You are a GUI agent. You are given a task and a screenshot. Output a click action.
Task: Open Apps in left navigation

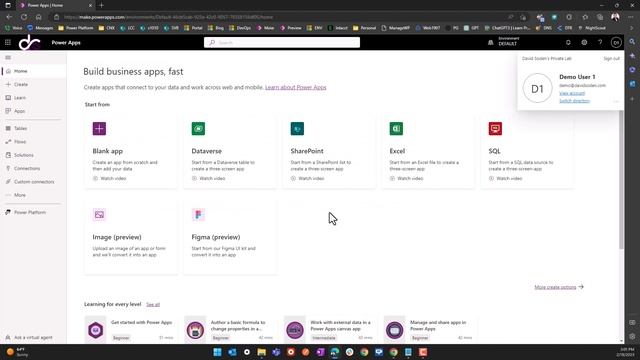pos(33,111)
